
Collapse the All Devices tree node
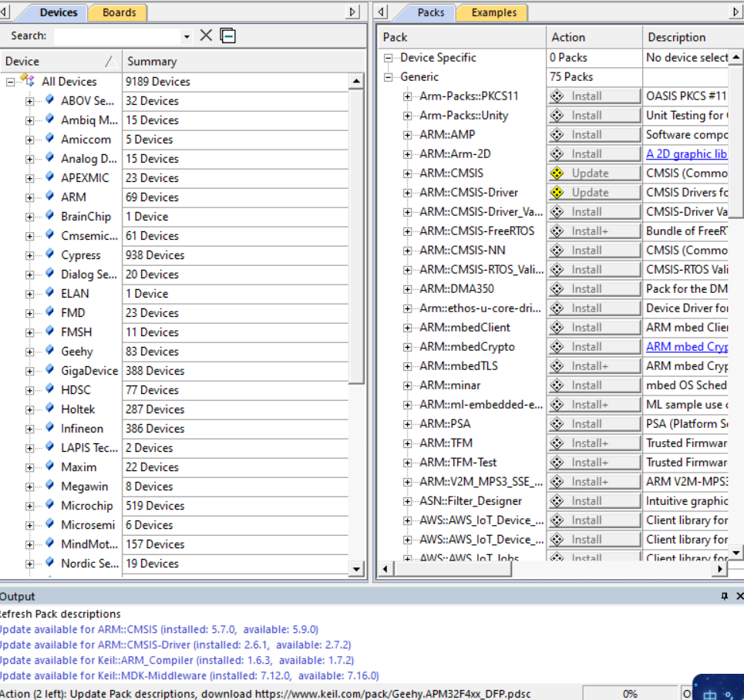point(10,82)
